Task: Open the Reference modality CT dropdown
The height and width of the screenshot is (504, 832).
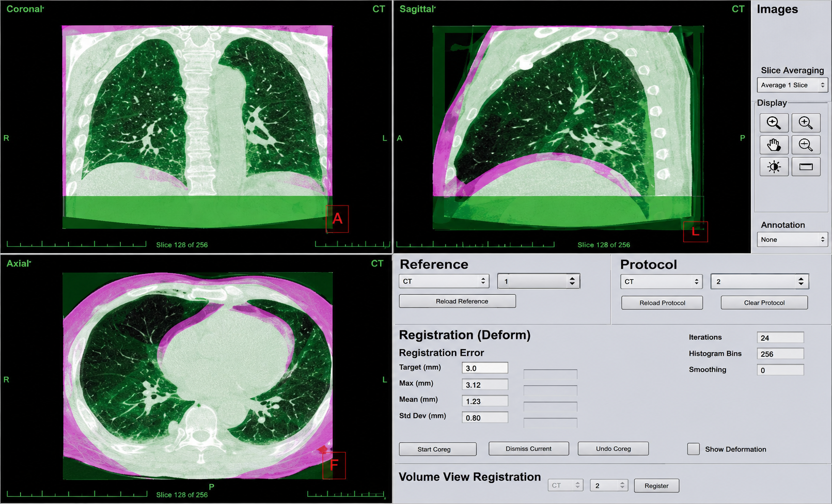Action: 444,281
